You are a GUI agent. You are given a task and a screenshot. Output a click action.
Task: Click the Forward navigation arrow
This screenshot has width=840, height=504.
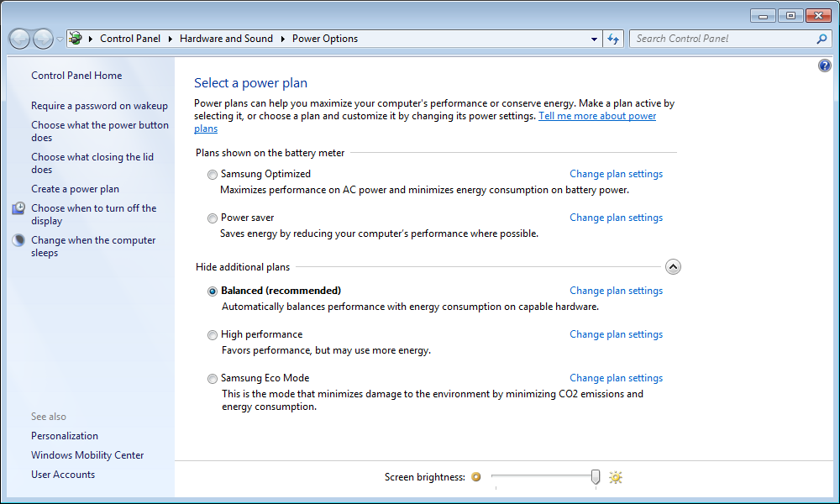43,39
